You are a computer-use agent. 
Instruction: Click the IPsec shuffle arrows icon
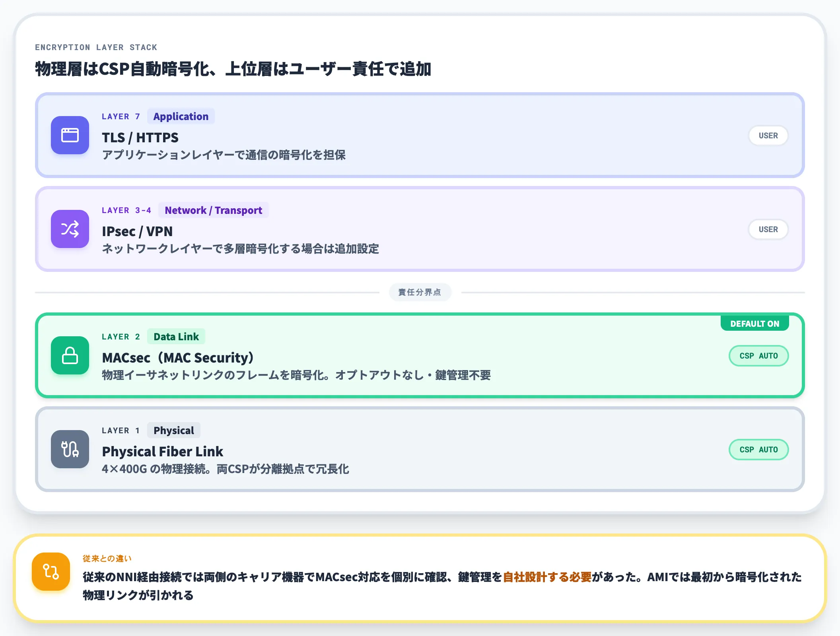(x=70, y=229)
